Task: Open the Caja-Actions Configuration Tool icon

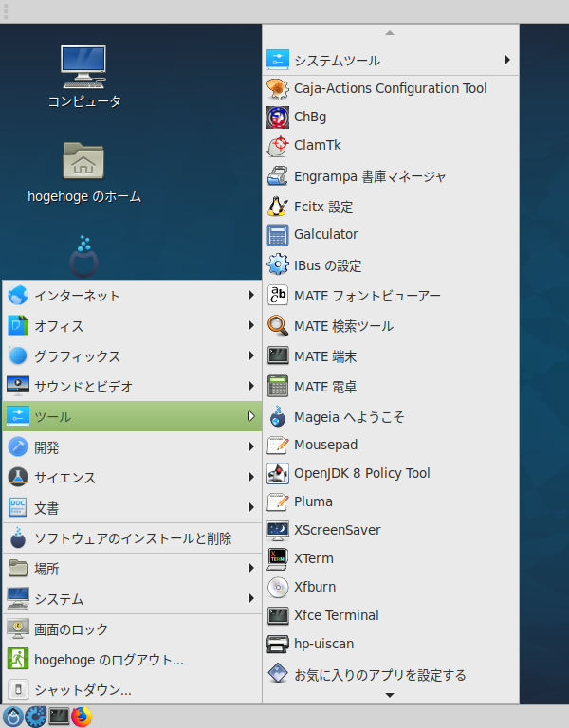Action: pos(278,89)
